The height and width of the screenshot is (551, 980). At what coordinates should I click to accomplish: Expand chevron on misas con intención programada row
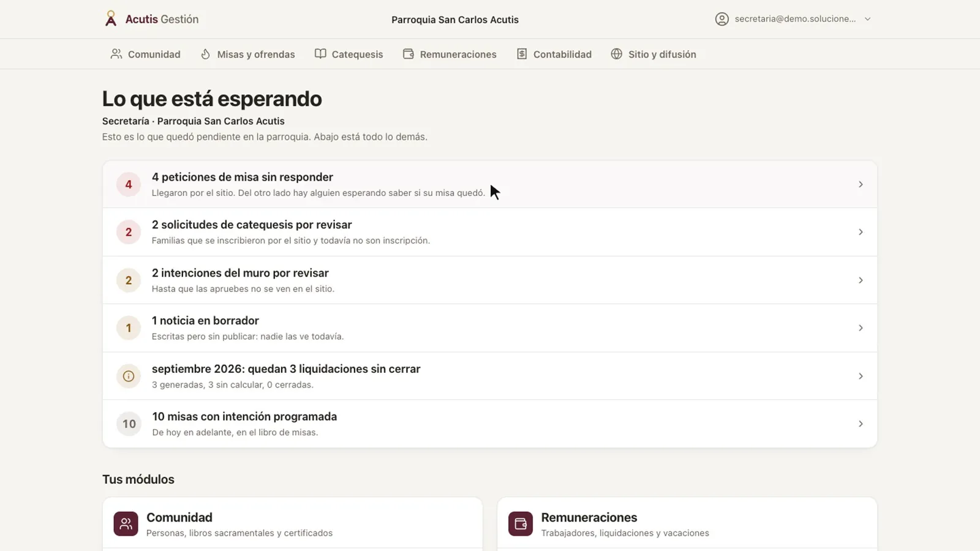[x=861, y=424]
